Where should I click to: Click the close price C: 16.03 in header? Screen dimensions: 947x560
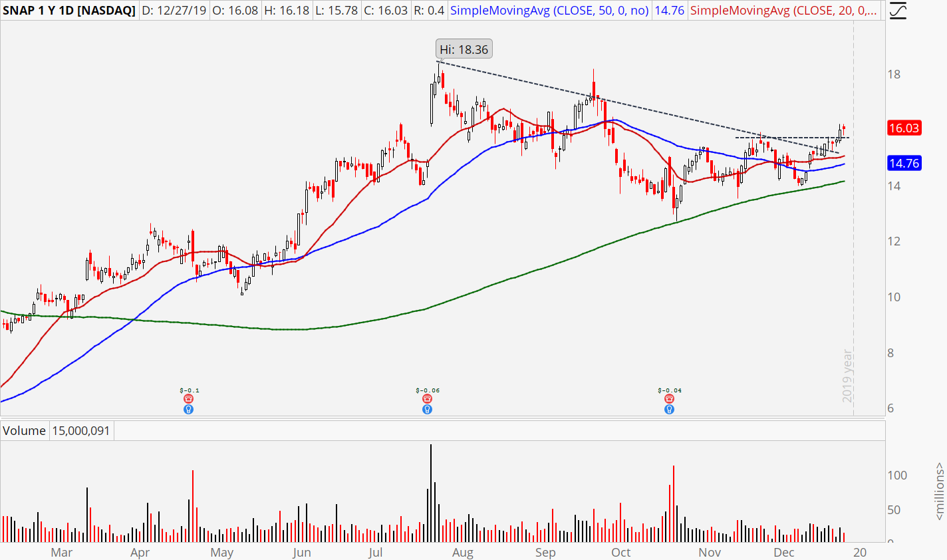386,11
